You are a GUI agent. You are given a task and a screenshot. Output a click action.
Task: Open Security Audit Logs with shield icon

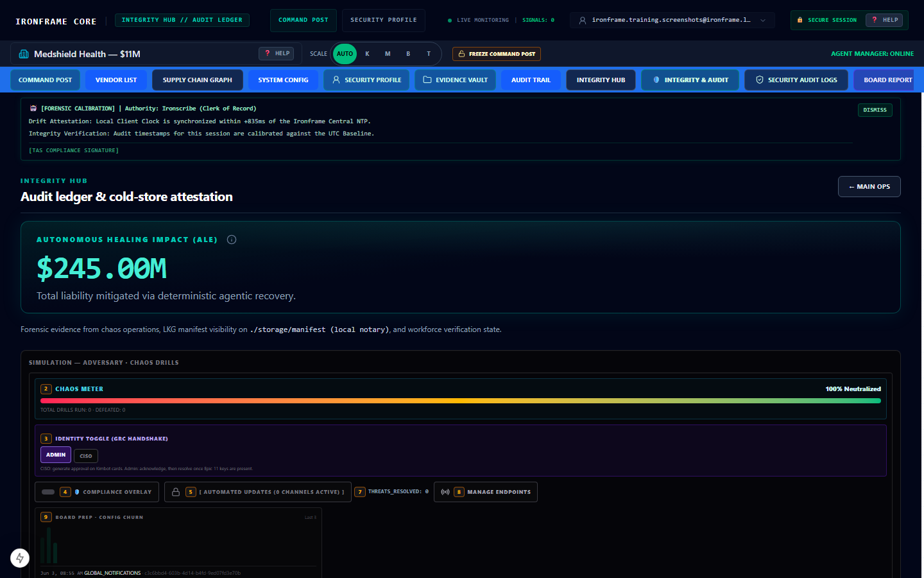pyautogui.click(x=796, y=80)
